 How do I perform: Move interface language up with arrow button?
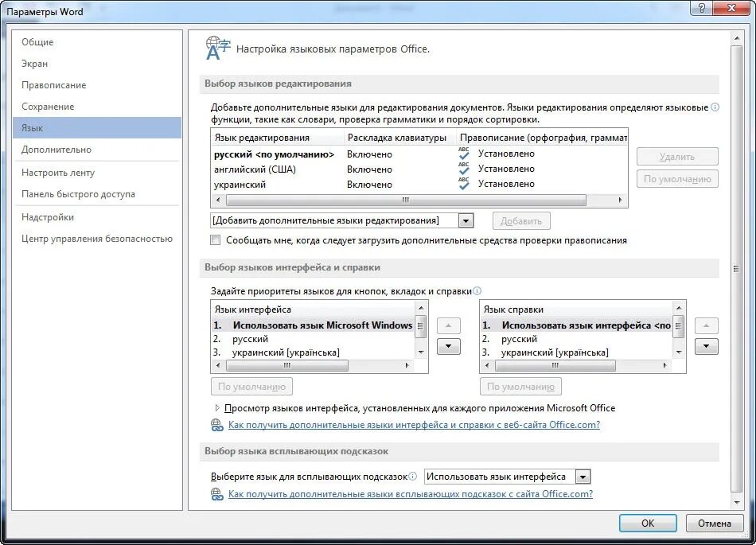click(448, 325)
